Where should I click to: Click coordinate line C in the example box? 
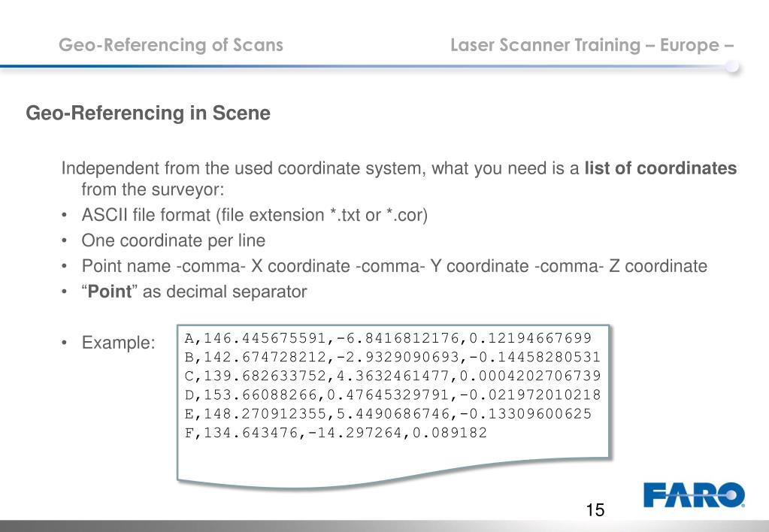click(392, 376)
